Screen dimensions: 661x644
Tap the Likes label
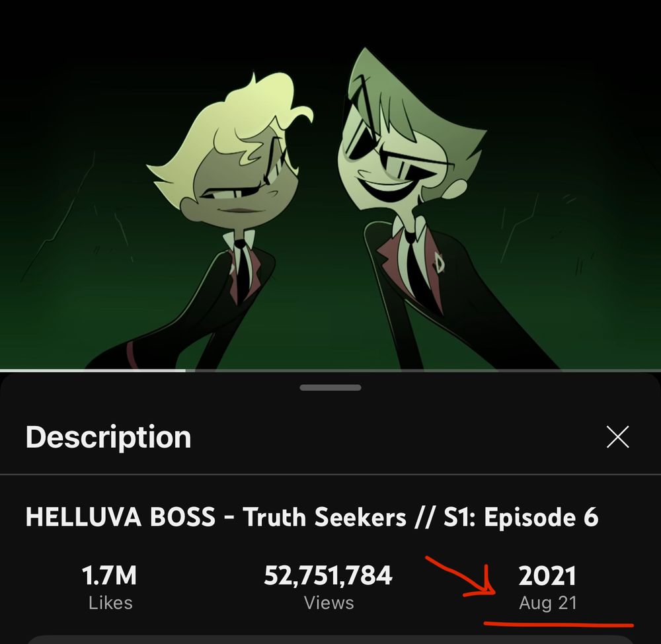pyautogui.click(x=110, y=602)
